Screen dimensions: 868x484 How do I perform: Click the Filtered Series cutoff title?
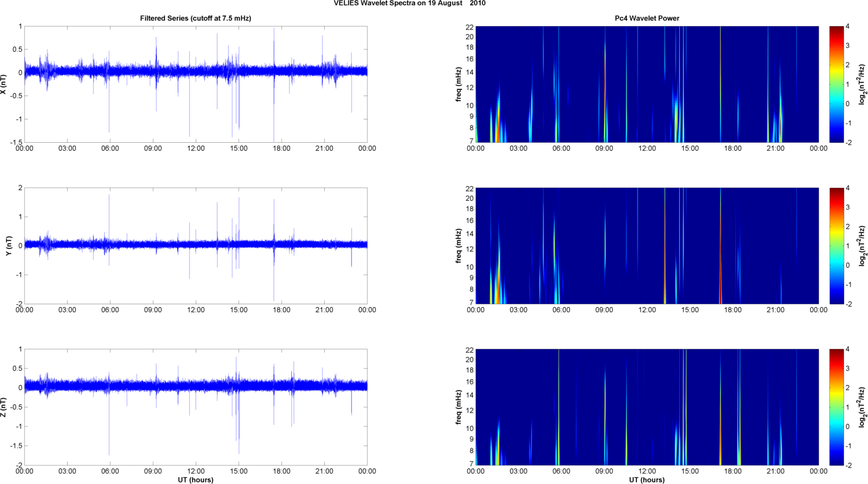coord(195,18)
